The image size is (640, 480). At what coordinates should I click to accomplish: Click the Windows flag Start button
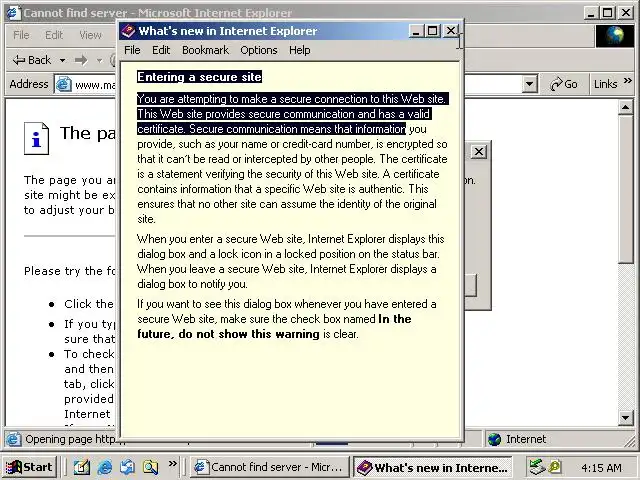click(x=29, y=467)
